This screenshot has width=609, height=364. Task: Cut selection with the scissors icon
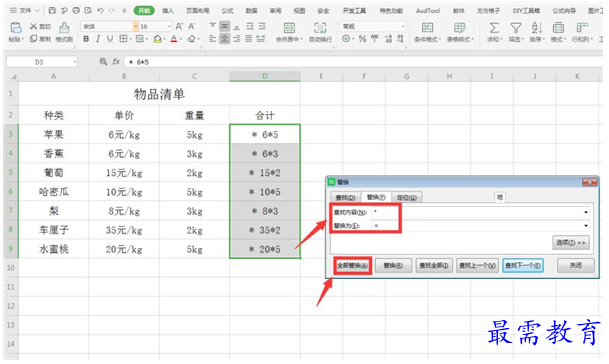(34, 26)
